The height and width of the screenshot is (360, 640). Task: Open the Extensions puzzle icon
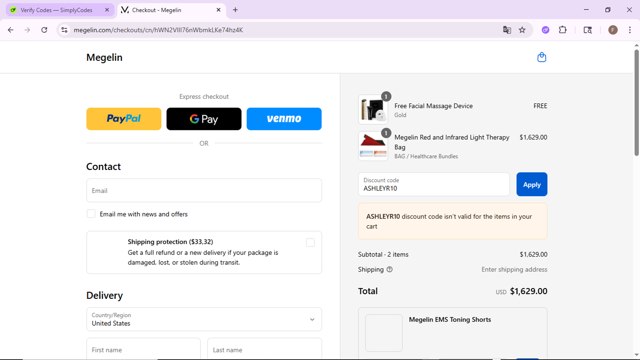[x=562, y=30]
